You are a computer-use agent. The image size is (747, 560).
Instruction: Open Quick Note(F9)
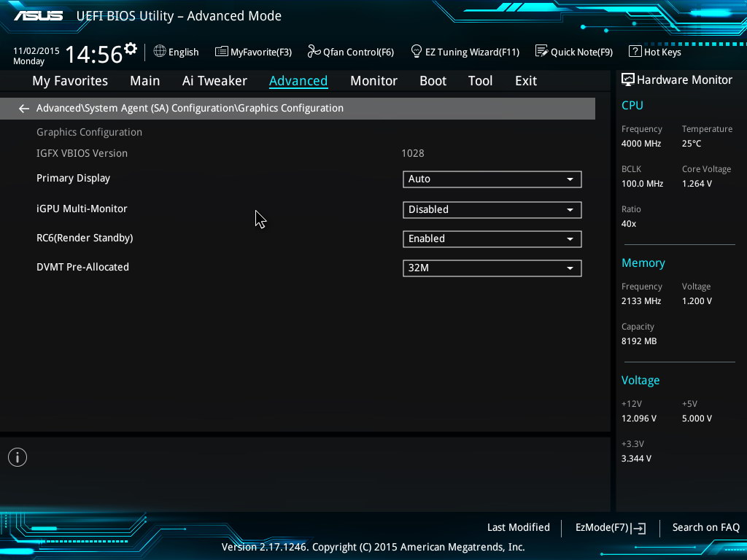[574, 52]
